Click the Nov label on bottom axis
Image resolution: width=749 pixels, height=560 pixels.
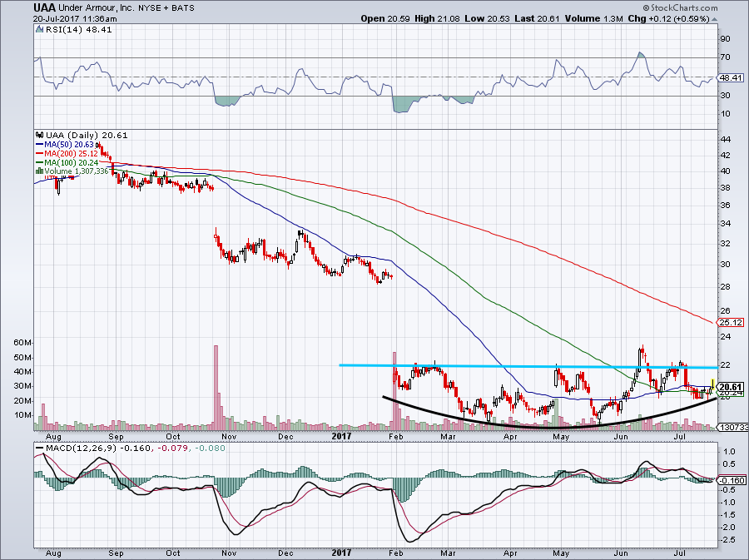[x=228, y=435]
